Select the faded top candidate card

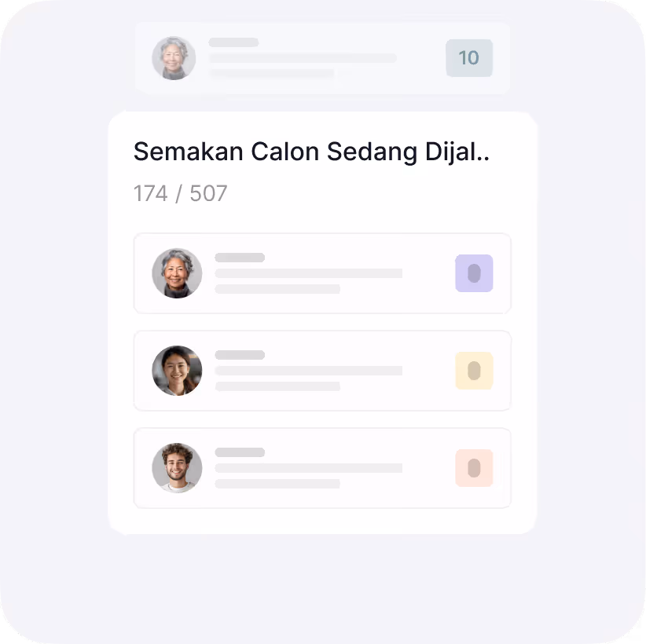322,58
